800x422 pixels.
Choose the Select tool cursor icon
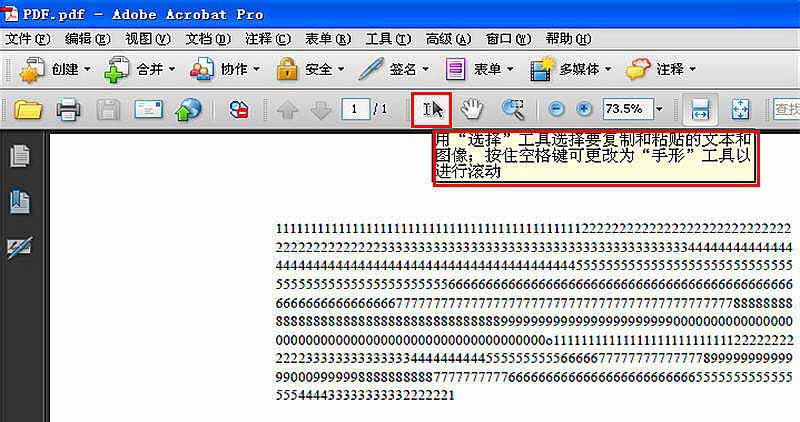432,109
